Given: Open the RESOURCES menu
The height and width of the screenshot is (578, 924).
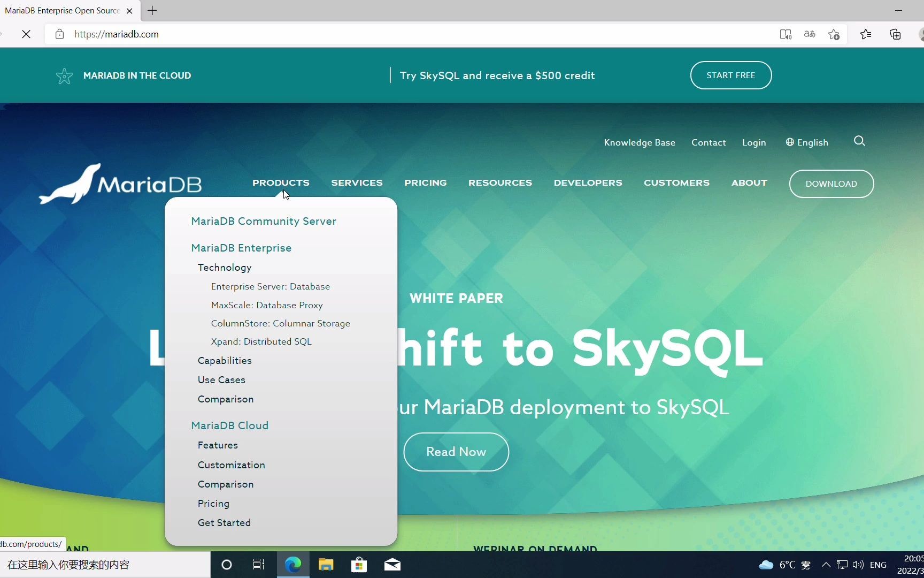Looking at the screenshot, I should pyautogui.click(x=500, y=182).
